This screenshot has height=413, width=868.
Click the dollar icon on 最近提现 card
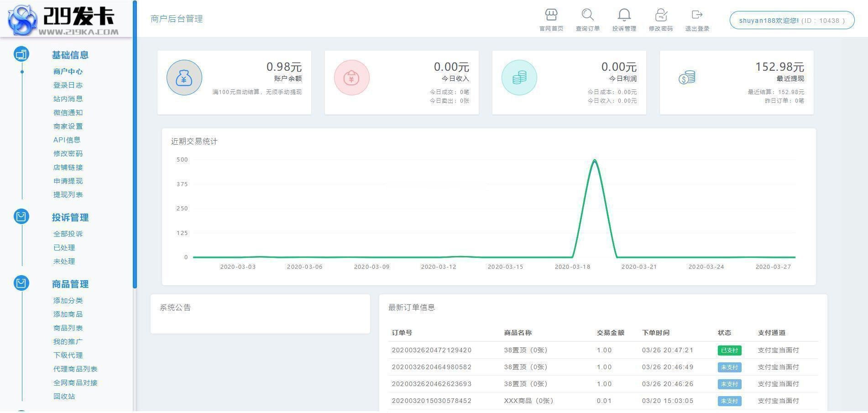(686, 78)
